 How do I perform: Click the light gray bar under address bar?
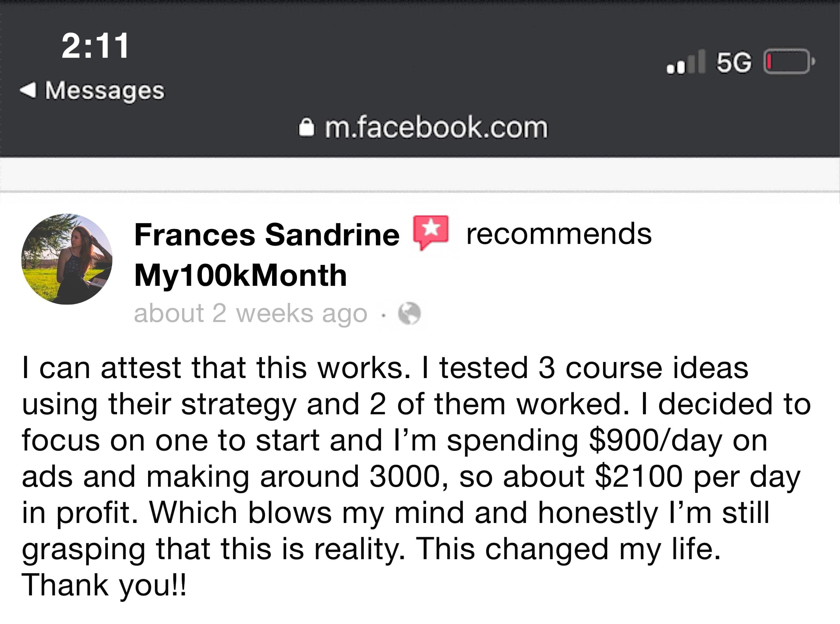[x=420, y=175]
